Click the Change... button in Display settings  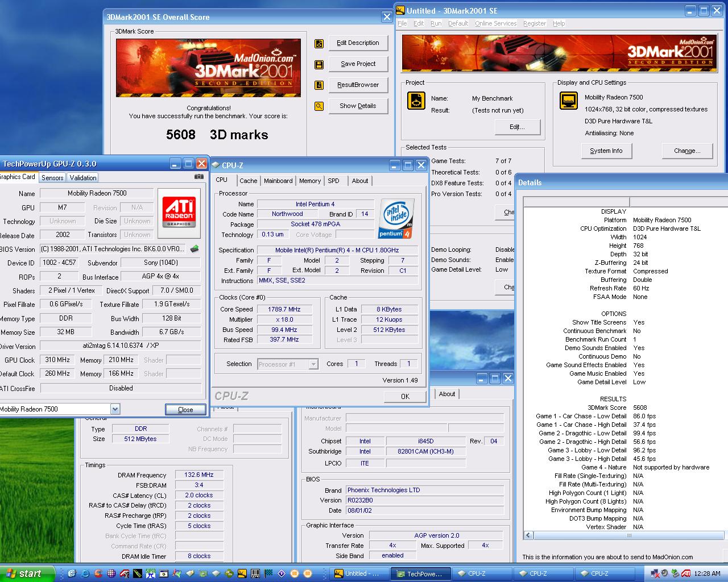(x=687, y=151)
